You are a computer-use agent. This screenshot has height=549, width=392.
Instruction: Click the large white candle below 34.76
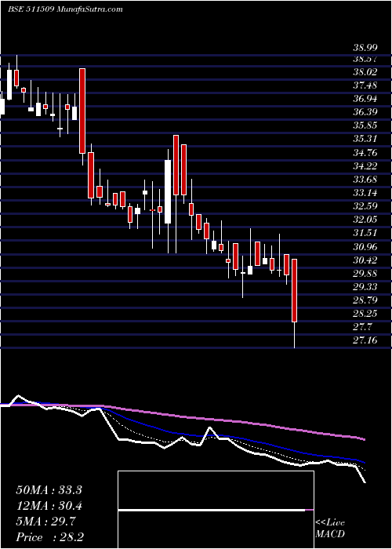tap(168, 191)
